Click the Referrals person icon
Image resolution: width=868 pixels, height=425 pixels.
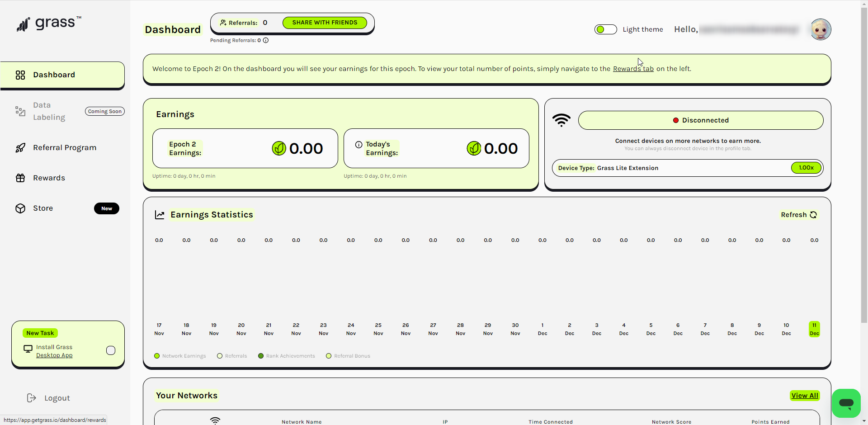[x=223, y=23]
